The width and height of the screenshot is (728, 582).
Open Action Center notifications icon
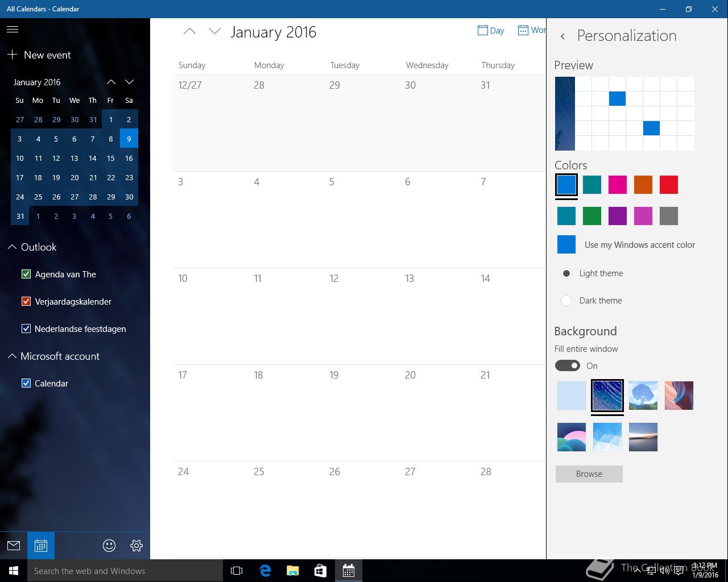(x=679, y=571)
